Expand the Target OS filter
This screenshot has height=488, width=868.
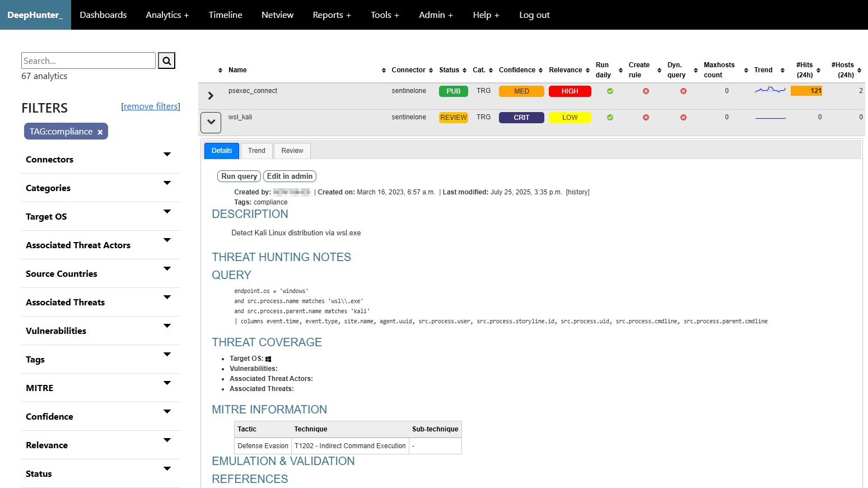click(101, 216)
